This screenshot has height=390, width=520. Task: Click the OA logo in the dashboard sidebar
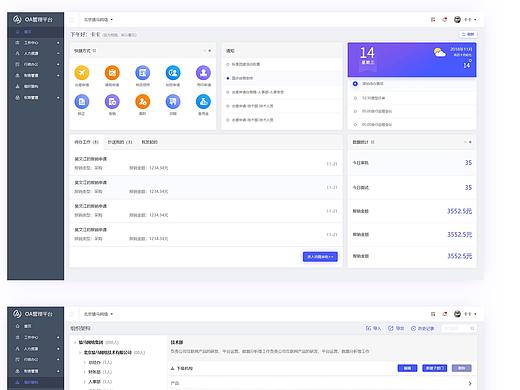coord(17,19)
